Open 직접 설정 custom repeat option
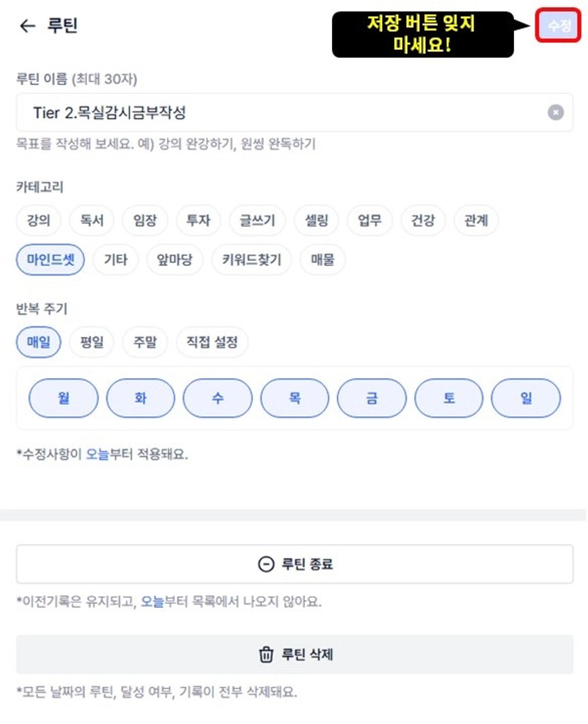The height and width of the screenshot is (724, 588). (212, 342)
